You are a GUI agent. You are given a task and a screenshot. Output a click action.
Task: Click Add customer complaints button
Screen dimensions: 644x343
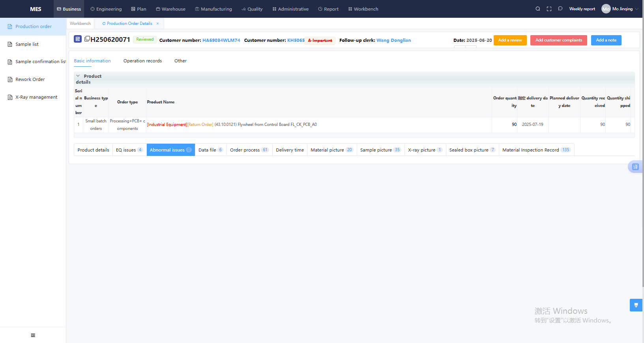[558, 40]
